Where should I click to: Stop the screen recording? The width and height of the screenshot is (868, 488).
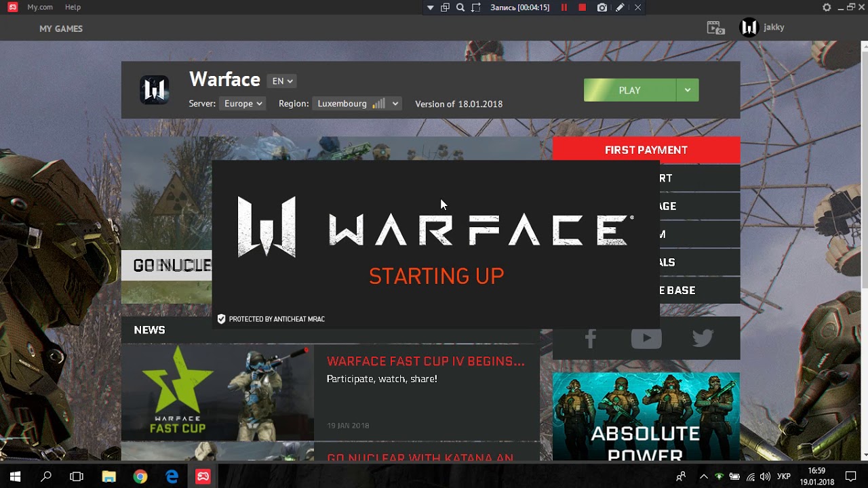[x=582, y=7]
